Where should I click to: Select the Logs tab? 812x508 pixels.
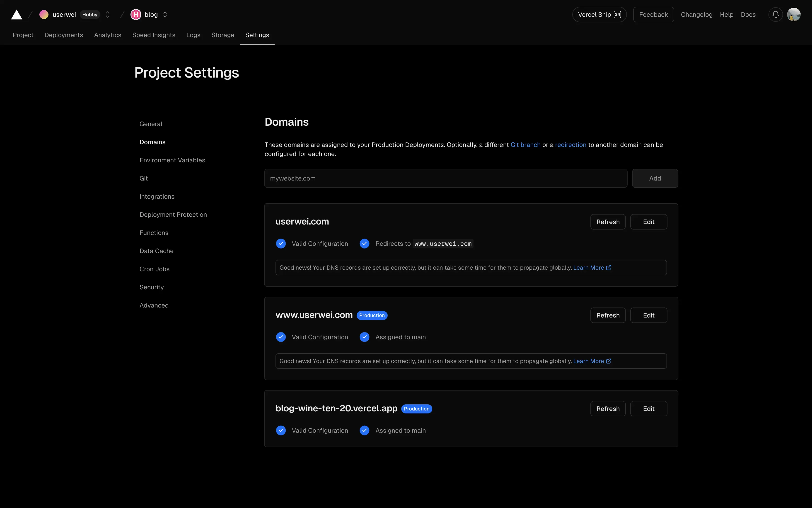(x=193, y=35)
